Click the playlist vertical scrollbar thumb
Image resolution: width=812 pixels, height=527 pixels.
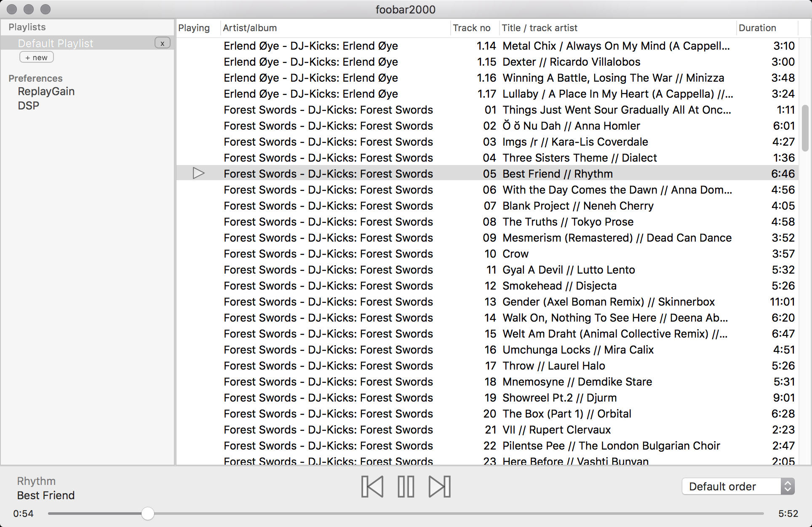[x=805, y=128]
